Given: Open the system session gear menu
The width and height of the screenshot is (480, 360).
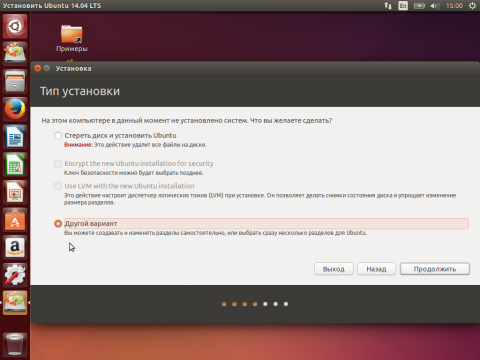Looking at the screenshot, I should pyautogui.click(x=472, y=6).
